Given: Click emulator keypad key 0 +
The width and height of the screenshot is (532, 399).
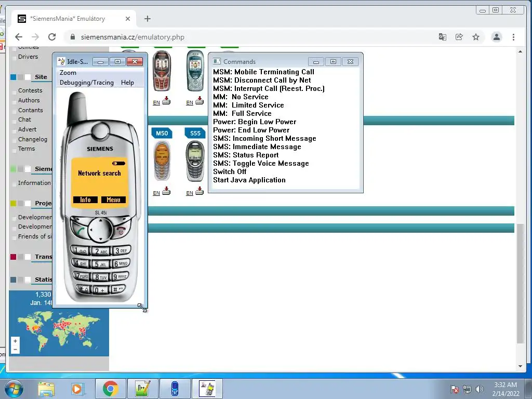Looking at the screenshot, I should [100, 290].
